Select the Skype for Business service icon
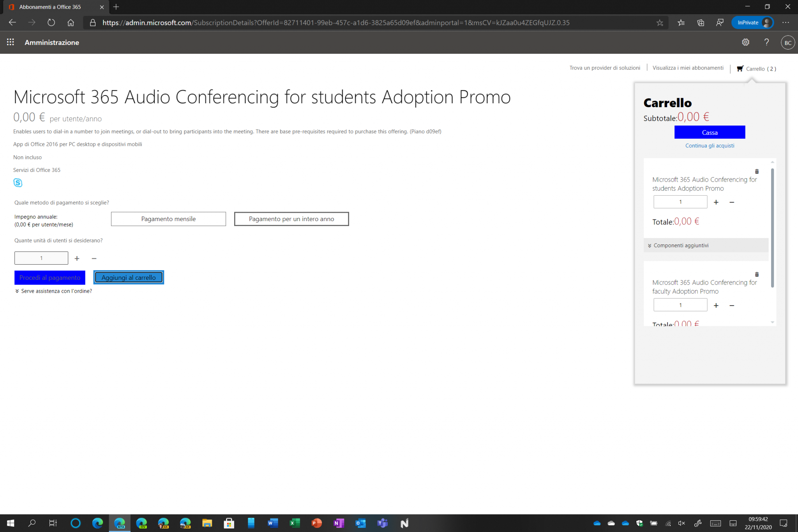798x532 pixels. coord(18,182)
